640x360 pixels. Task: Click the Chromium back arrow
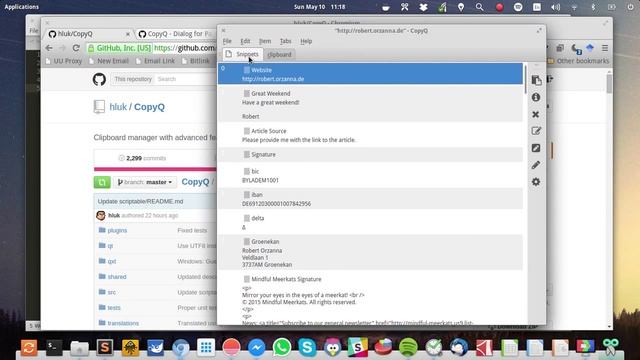(x=49, y=48)
